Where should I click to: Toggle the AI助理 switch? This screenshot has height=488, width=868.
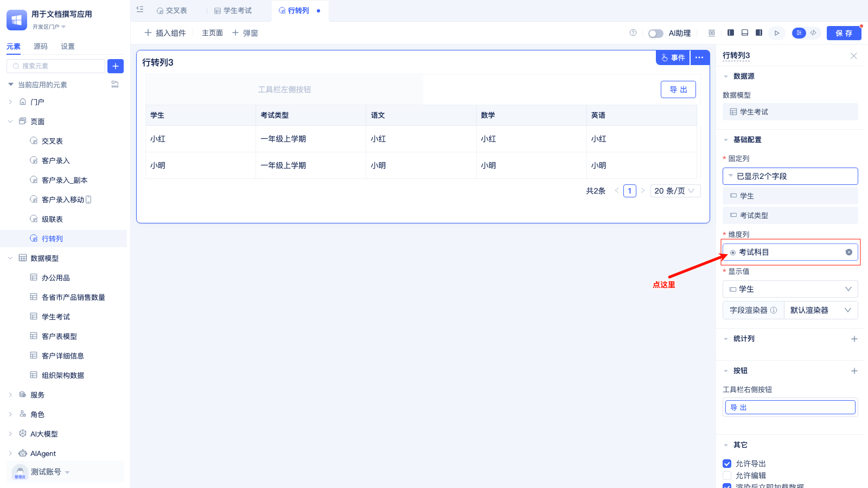click(656, 34)
